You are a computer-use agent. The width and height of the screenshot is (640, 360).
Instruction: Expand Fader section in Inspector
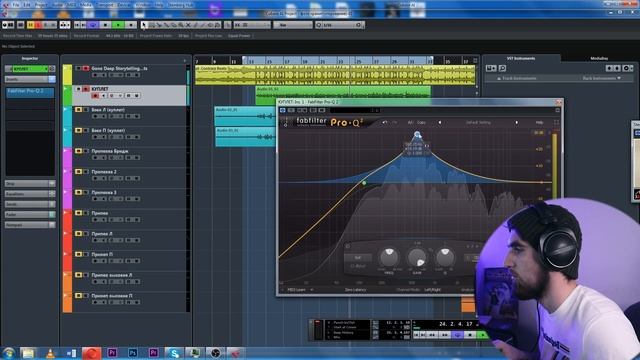pyautogui.click(x=29, y=214)
